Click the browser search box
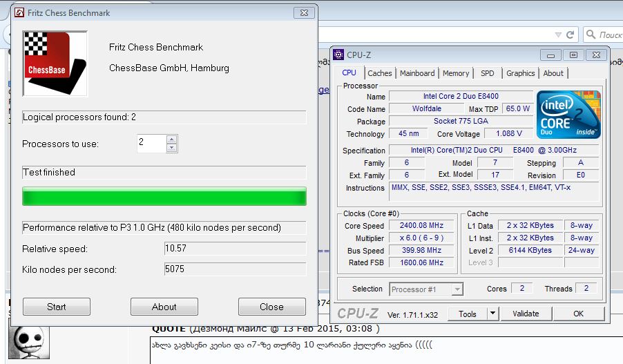This screenshot has height=364, width=623. 603,35
